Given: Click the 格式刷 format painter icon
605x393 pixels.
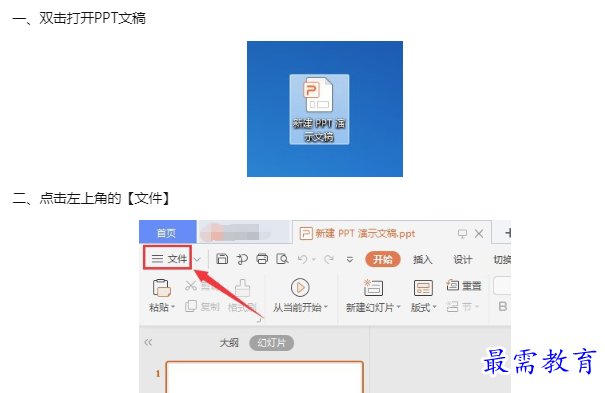Looking at the screenshot, I should point(243,288).
